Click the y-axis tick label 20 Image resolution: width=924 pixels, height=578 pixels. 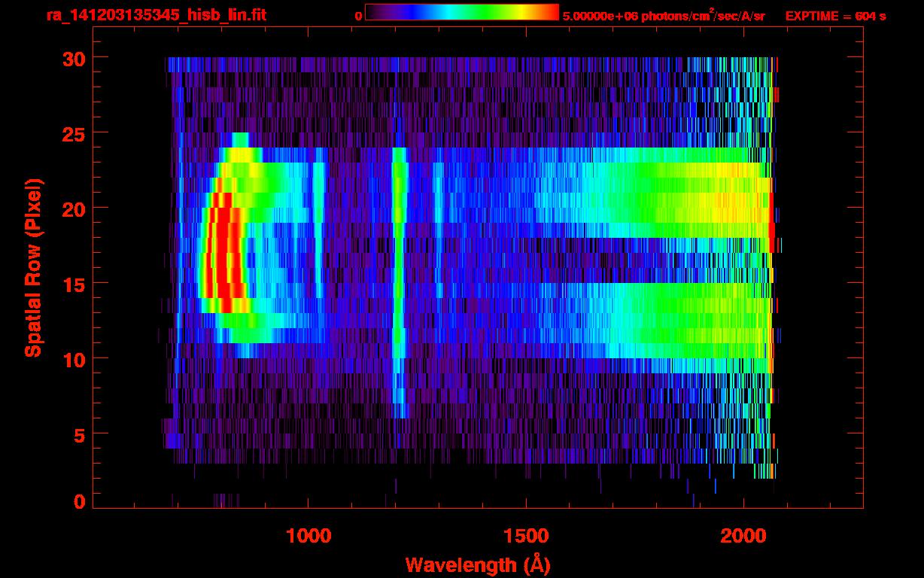pos(74,208)
